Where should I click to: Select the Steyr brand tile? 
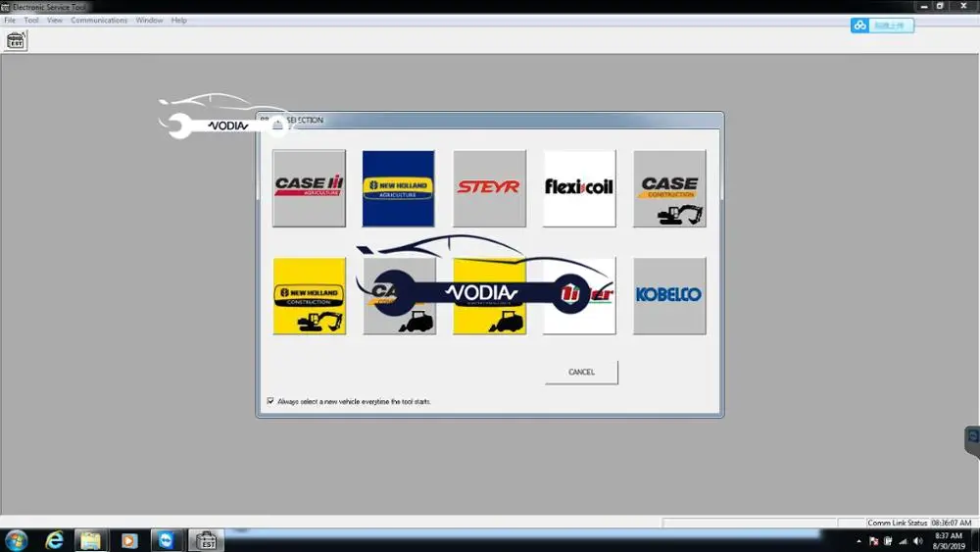tap(489, 188)
